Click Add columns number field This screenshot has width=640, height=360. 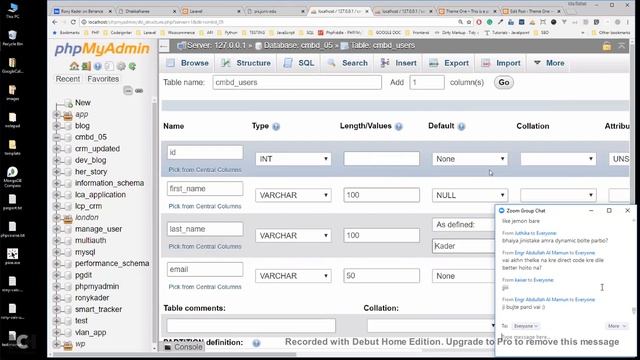tap(427, 82)
